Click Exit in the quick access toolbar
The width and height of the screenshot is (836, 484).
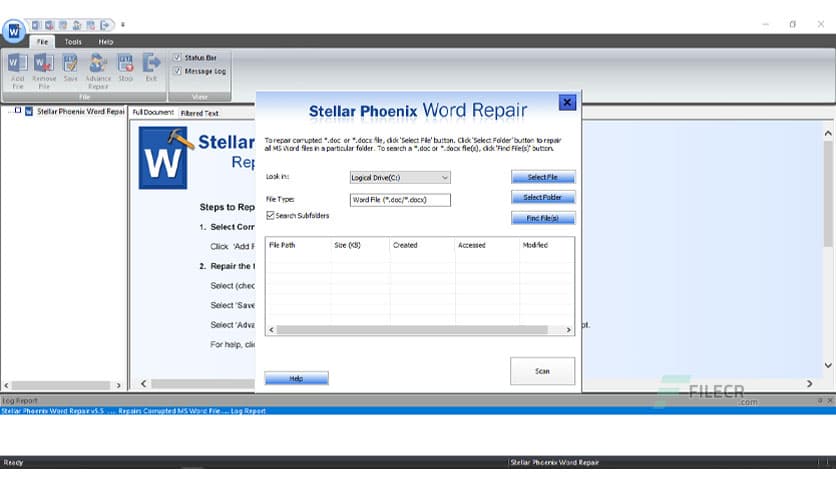106,25
